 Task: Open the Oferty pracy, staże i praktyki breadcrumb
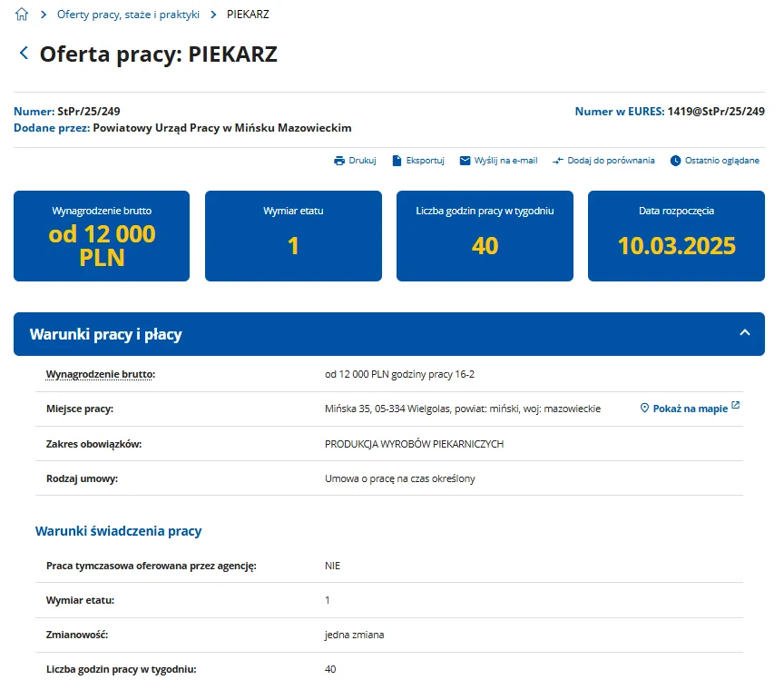(x=127, y=14)
